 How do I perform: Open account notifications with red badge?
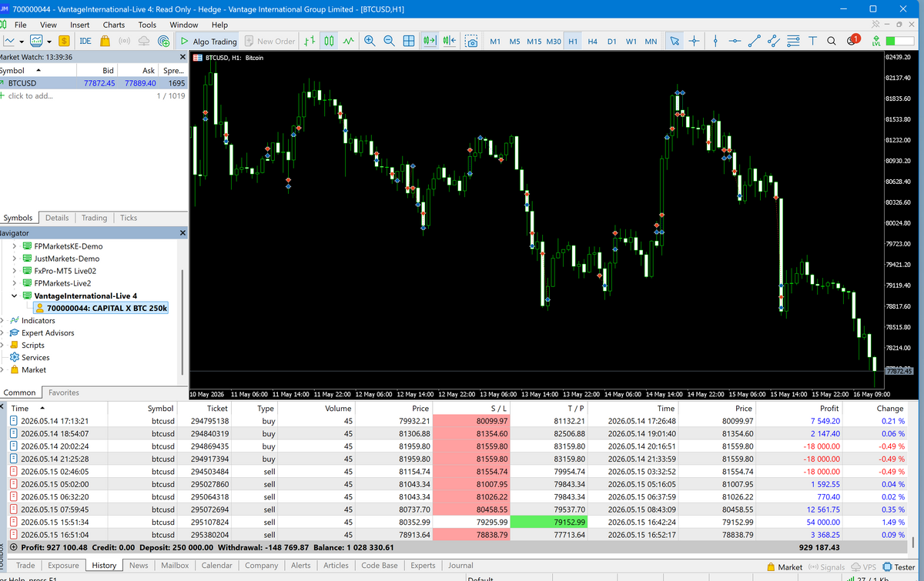pyautogui.click(x=852, y=41)
